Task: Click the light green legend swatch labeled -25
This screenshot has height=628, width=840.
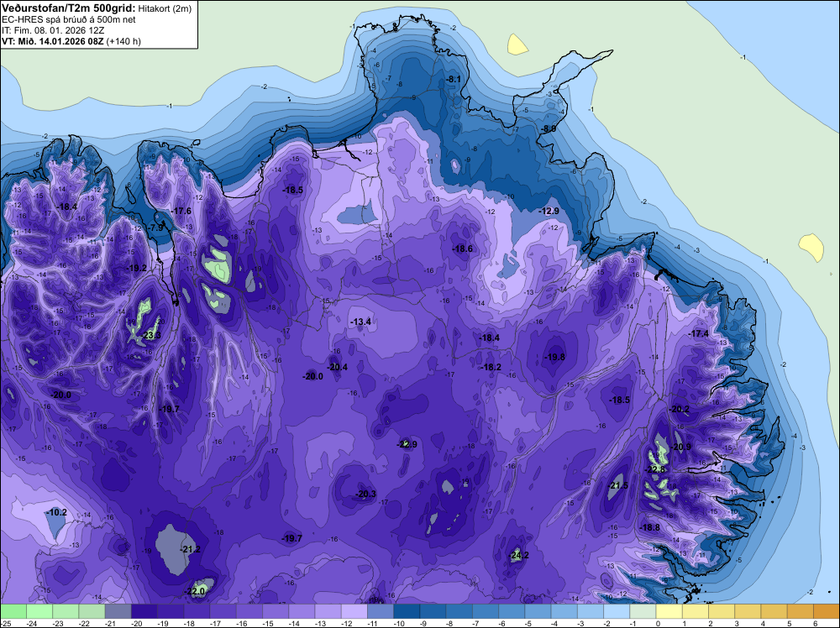Action: click(13, 611)
